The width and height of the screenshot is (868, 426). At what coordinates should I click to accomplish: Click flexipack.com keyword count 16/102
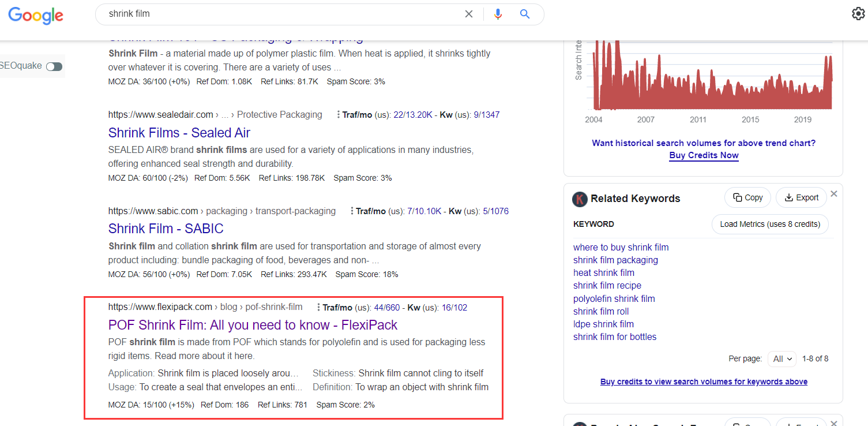(454, 308)
